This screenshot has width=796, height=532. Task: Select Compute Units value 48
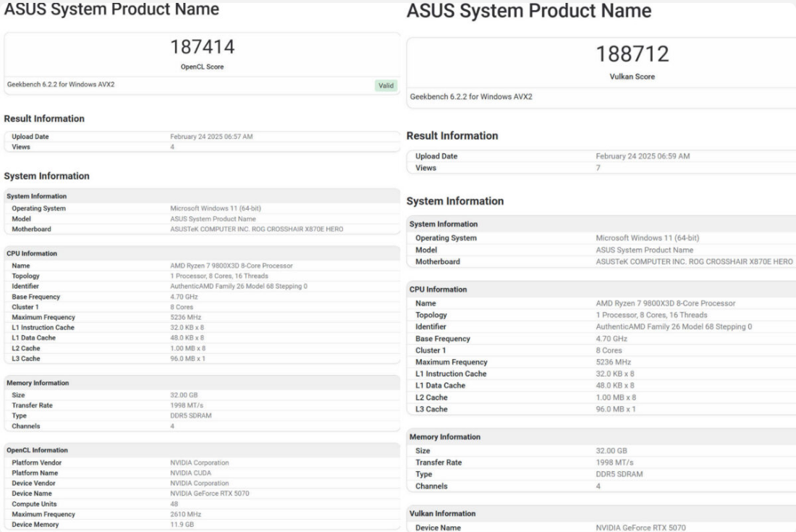pyautogui.click(x=174, y=504)
